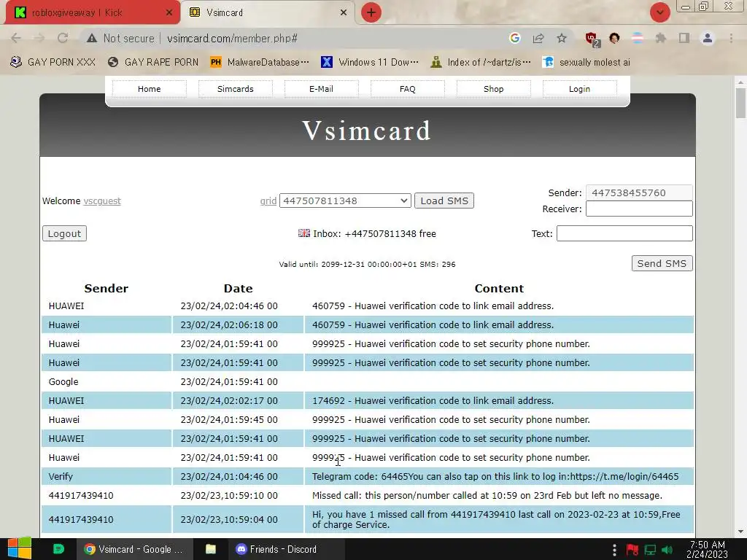Toggle the browser side panel icon
Screen dimensions: 747x560
click(684, 38)
